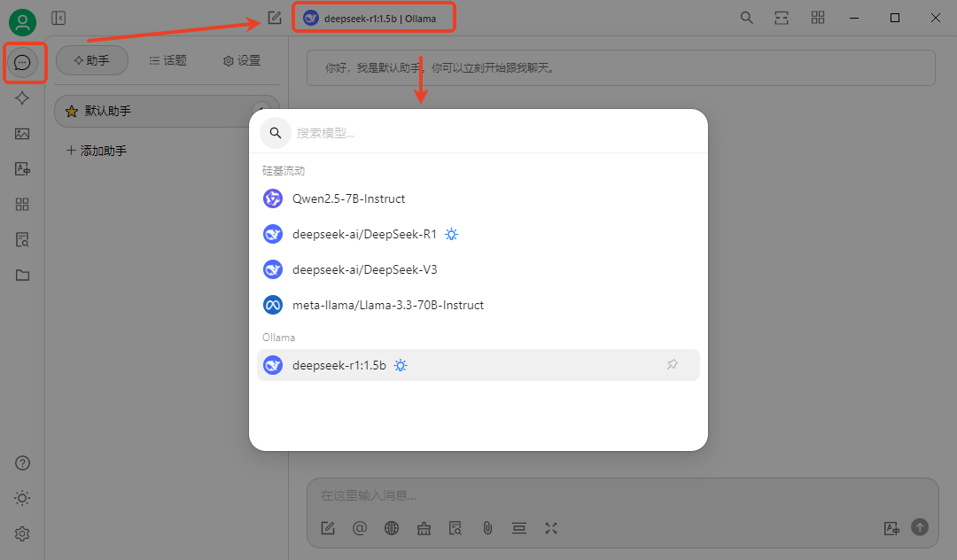Open the user avatar profile

[22, 22]
